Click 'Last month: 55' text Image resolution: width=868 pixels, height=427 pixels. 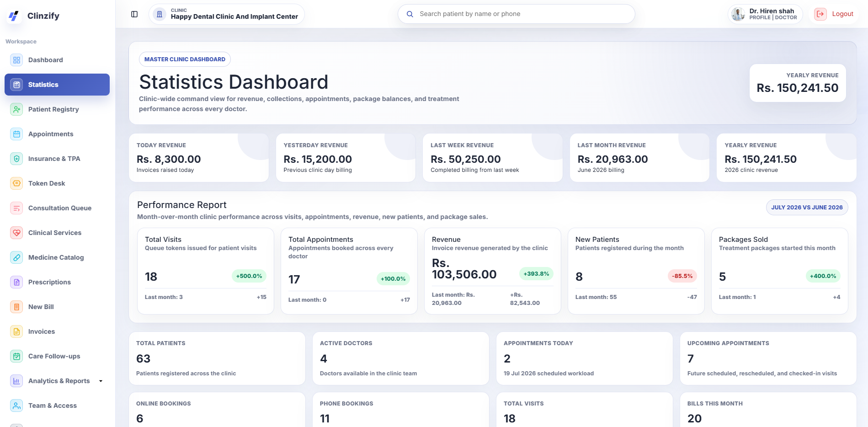(x=596, y=297)
